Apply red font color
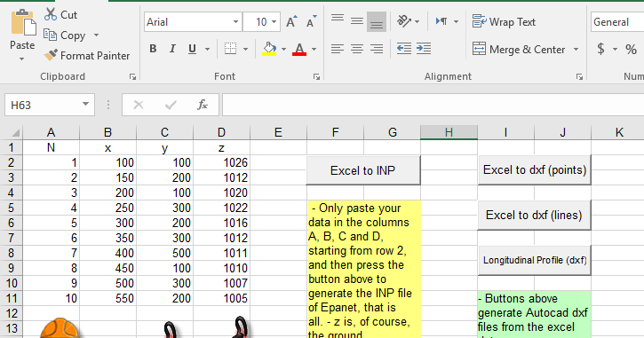644x338 pixels. pyautogui.click(x=299, y=49)
